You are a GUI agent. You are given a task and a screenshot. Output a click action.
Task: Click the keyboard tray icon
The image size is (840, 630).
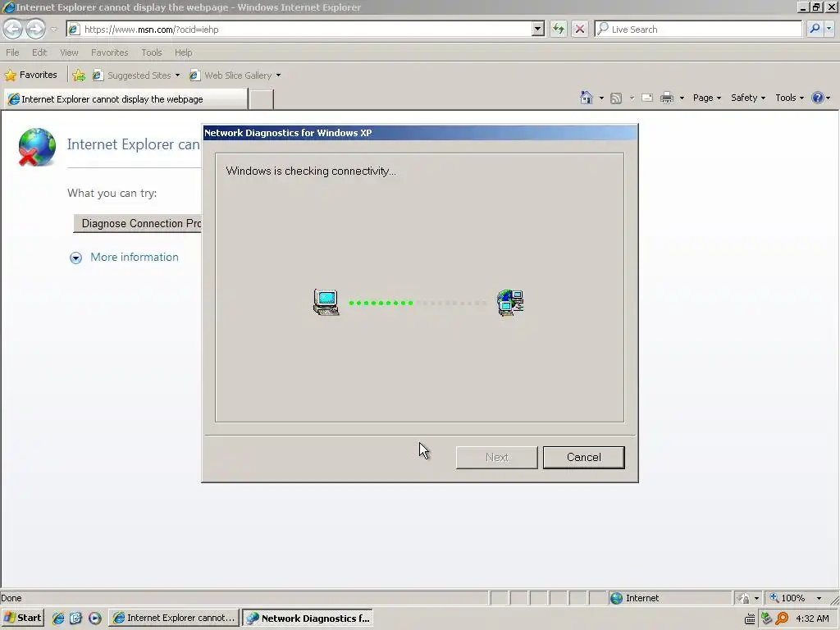(x=750, y=619)
